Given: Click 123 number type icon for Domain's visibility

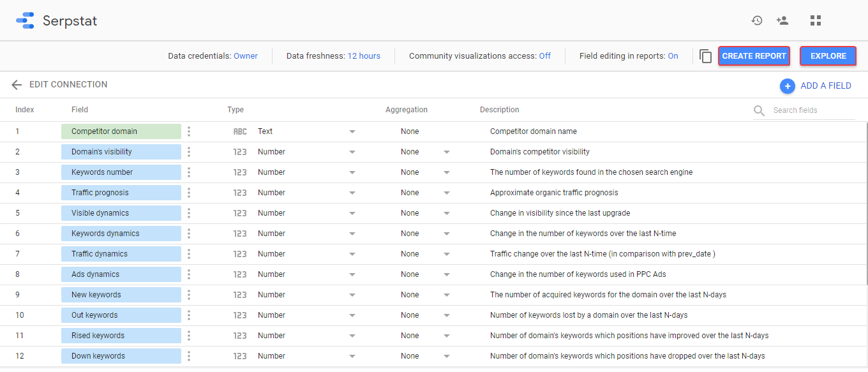Looking at the screenshot, I should 240,152.
